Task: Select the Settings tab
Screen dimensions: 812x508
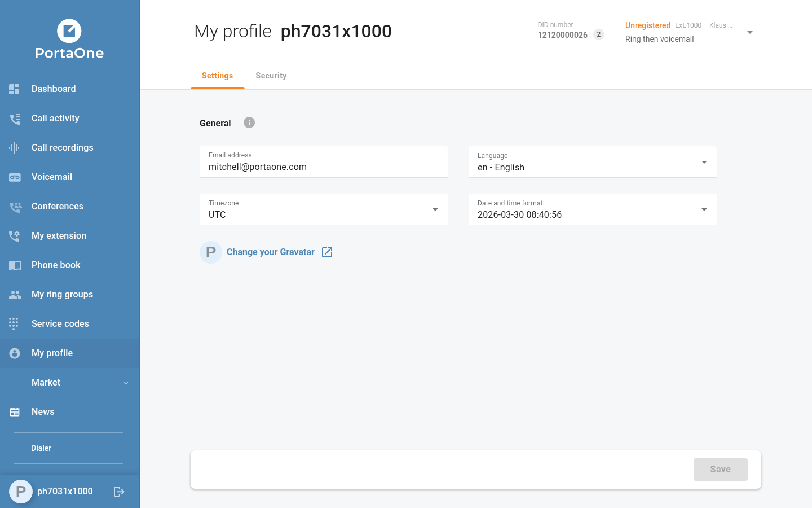Action: pos(217,76)
